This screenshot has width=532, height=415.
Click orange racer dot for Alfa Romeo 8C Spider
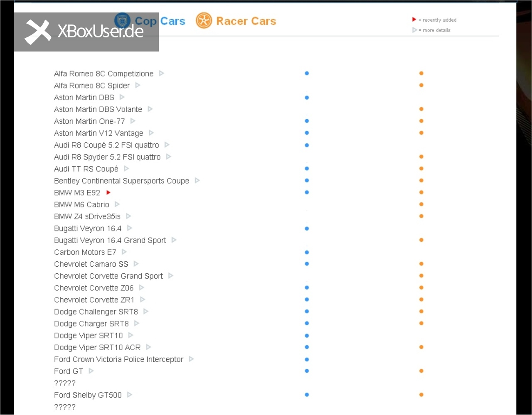coord(421,85)
